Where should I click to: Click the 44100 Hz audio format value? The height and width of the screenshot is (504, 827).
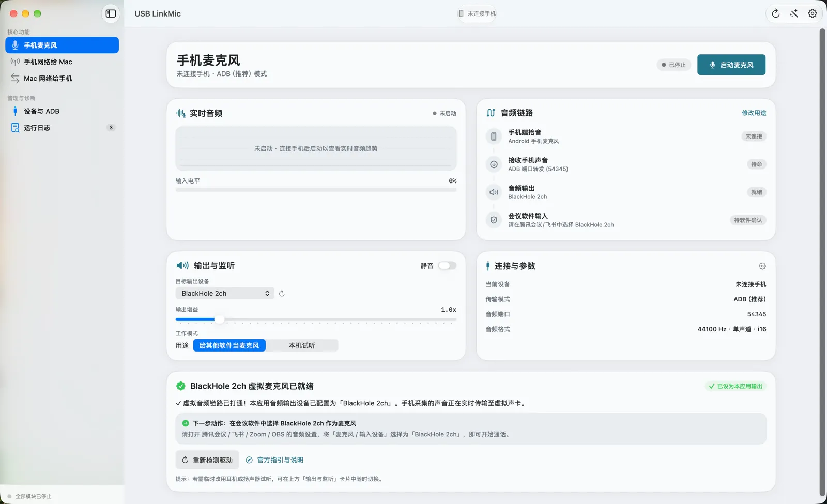(x=732, y=329)
